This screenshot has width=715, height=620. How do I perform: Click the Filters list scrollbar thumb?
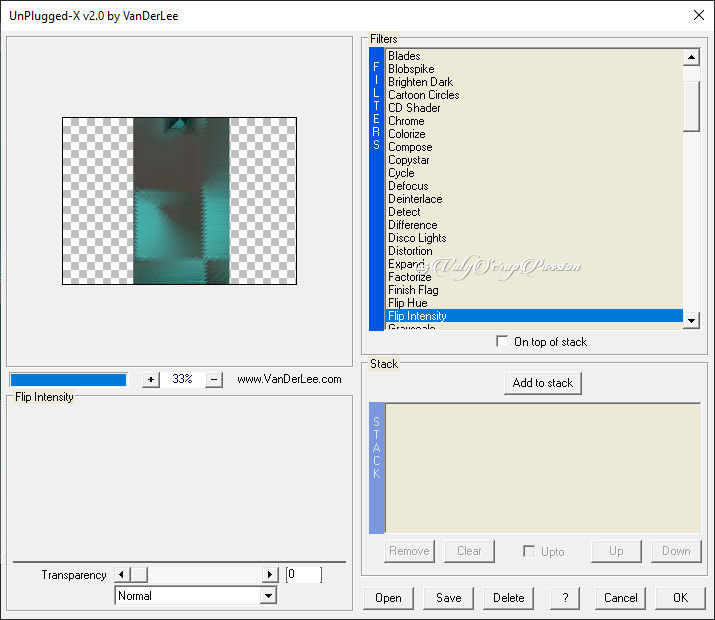coord(691,107)
